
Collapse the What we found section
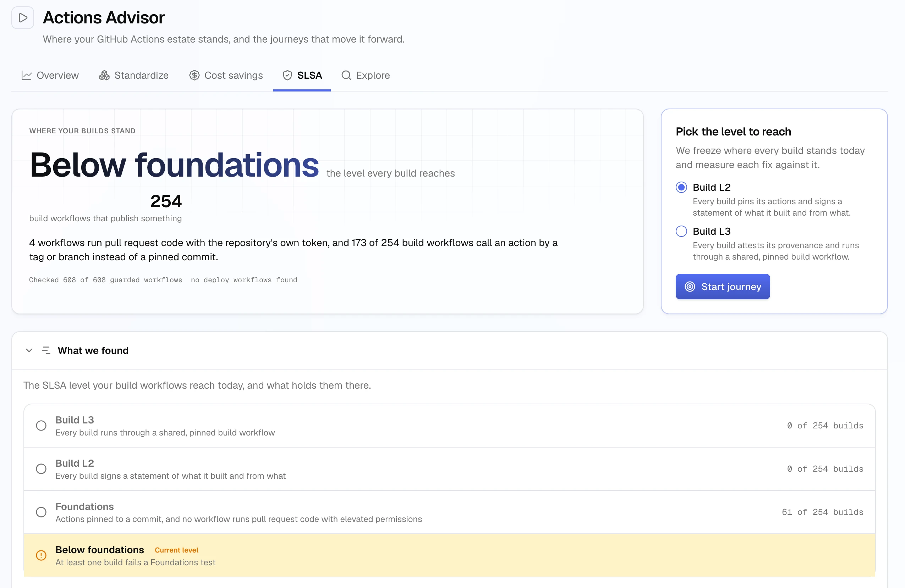[29, 350]
